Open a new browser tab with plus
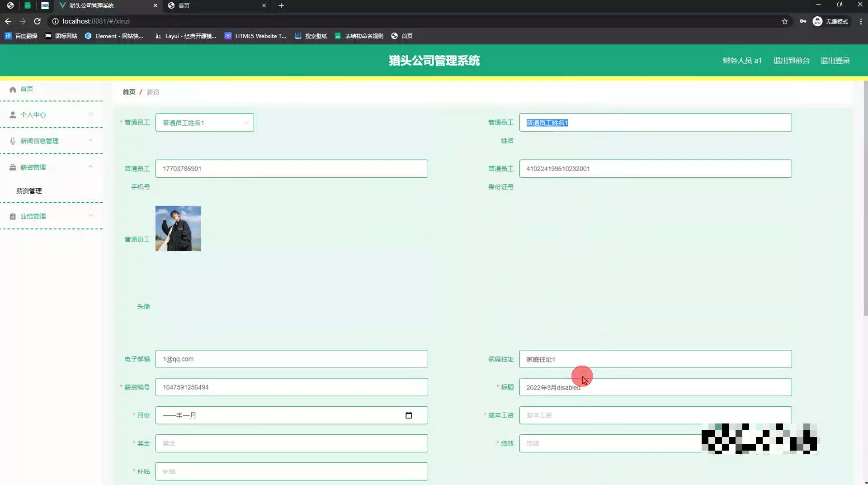This screenshot has width=868, height=485. 281,5
